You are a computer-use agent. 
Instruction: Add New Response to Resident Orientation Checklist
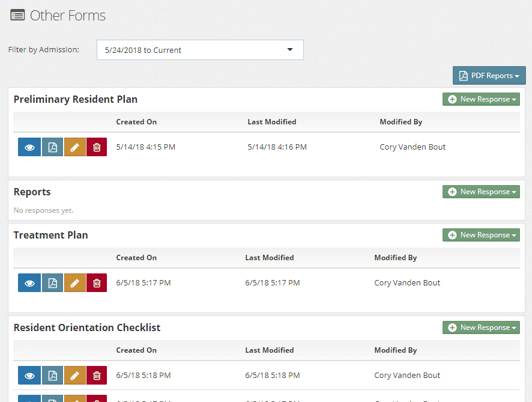click(x=481, y=327)
